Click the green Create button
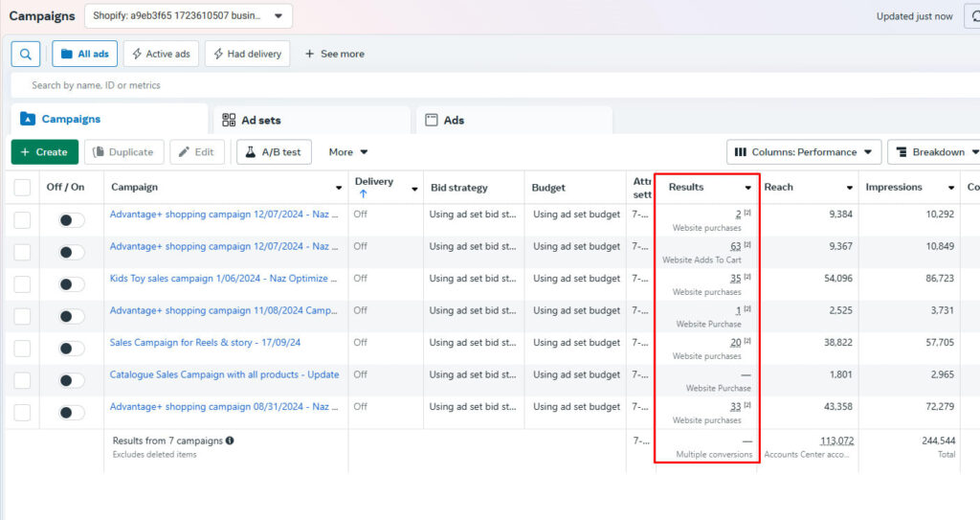Image resolution: width=980 pixels, height=520 pixels. point(44,152)
